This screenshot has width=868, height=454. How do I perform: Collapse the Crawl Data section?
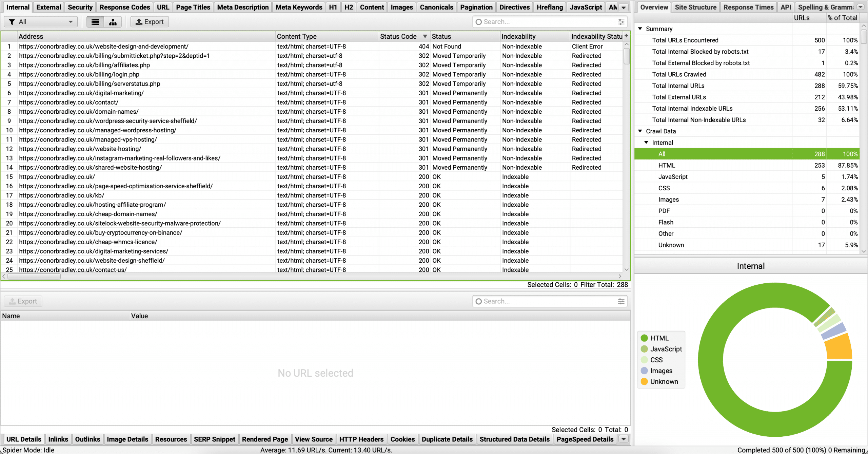tap(640, 131)
